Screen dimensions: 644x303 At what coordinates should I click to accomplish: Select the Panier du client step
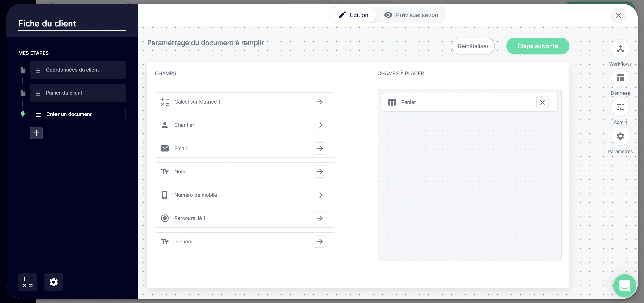click(x=78, y=93)
